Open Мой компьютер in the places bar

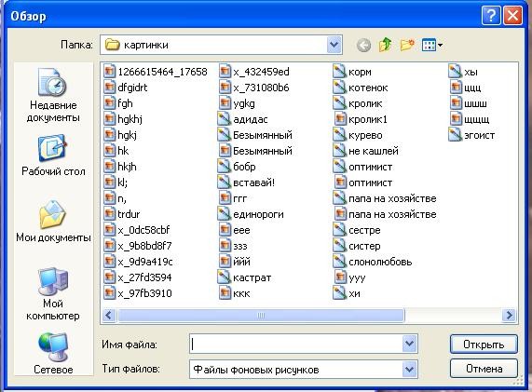53,293
